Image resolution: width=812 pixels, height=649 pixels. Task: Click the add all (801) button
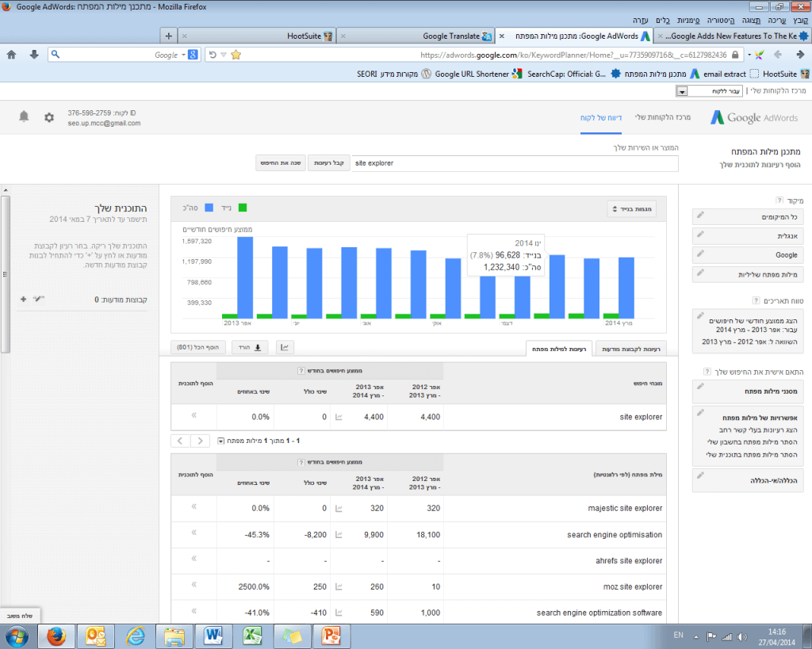(x=200, y=347)
